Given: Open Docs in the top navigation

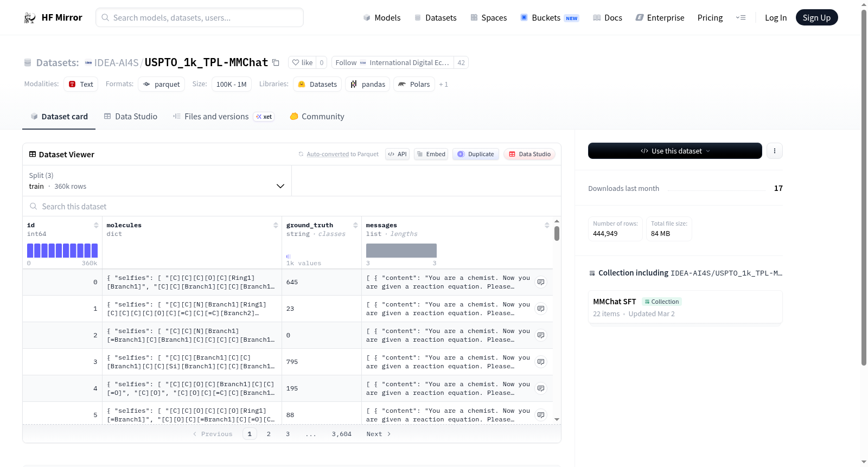Looking at the screenshot, I should click(x=608, y=18).
